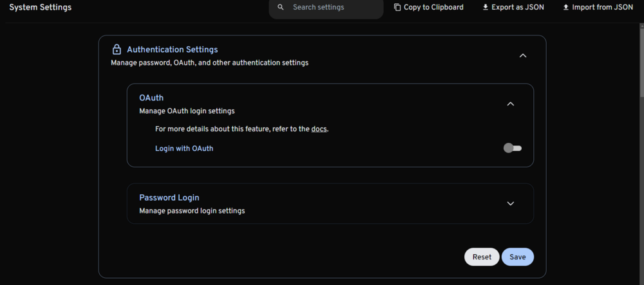Click 'Manage password login settings' text
The width and height of the screenshot is (644, 285).
(192, 211)
